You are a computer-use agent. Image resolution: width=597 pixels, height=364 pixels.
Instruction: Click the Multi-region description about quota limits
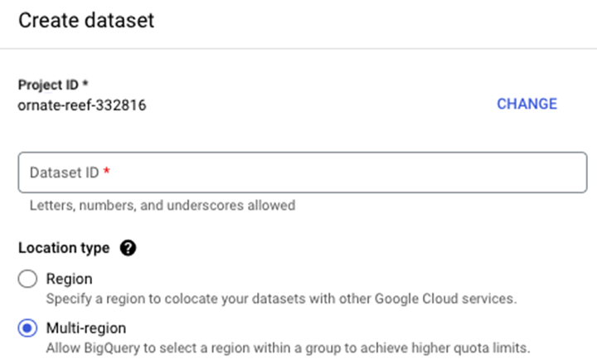(287, 347)
